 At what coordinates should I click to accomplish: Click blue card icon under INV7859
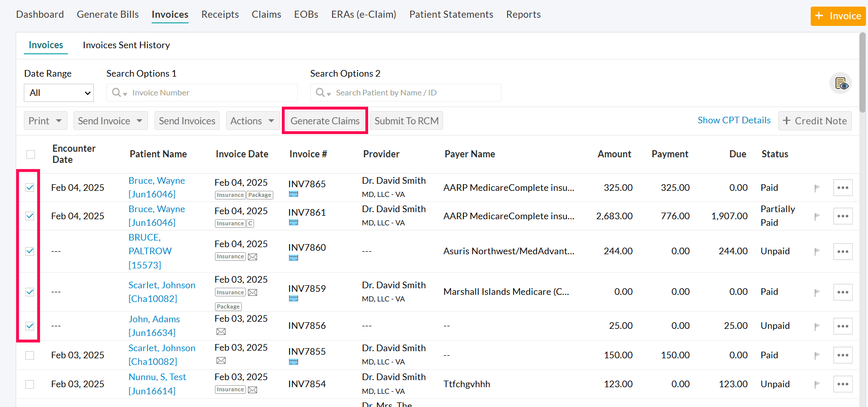294,299
